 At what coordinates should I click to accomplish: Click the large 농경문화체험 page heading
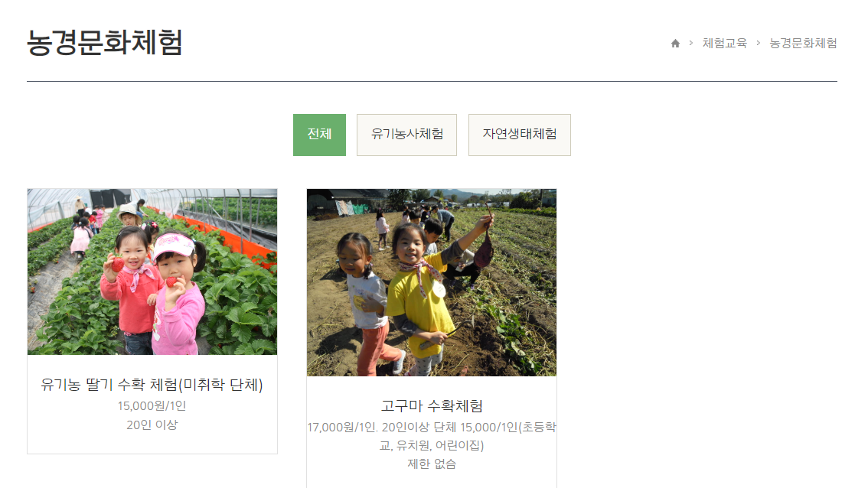[x=105, y=43]
